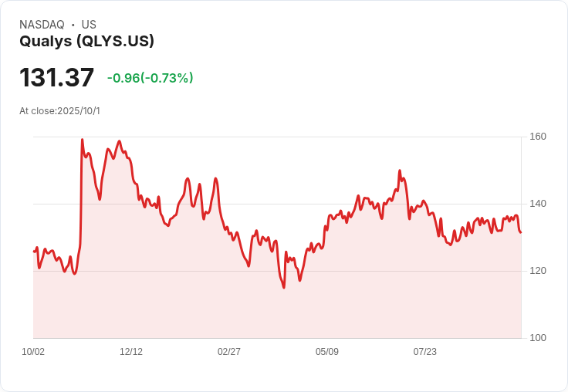
Task: Click the NASDAQ exchange label
Action: point(42,25)
